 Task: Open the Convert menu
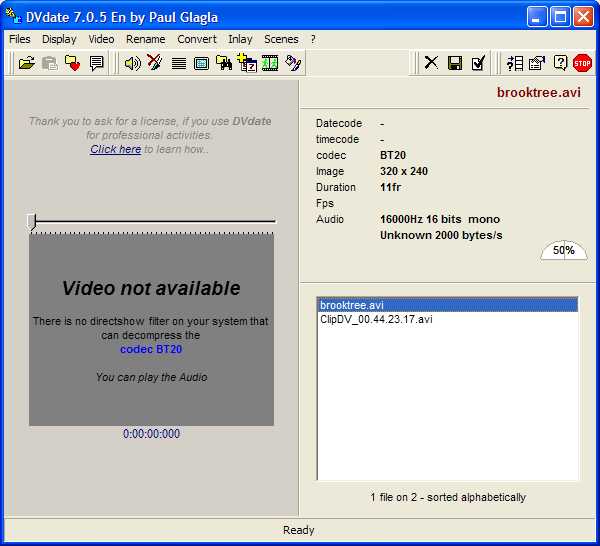(197, 39)
